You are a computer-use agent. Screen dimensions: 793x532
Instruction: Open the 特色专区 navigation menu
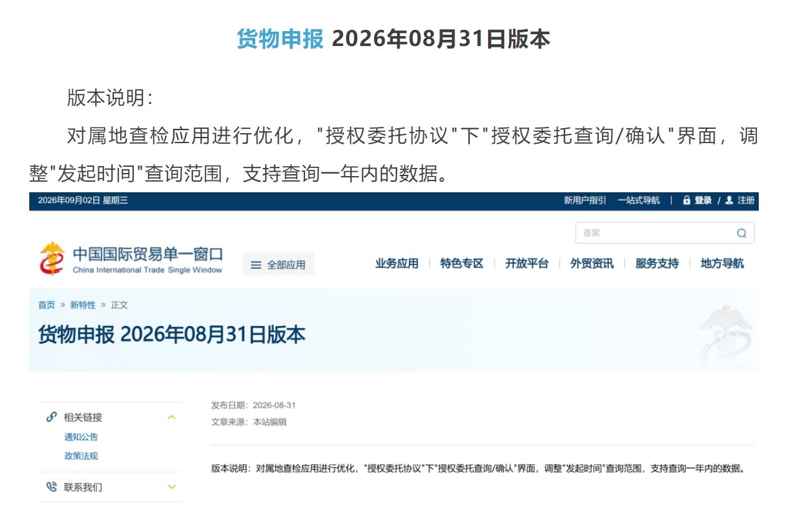click(x=462, y=264)
